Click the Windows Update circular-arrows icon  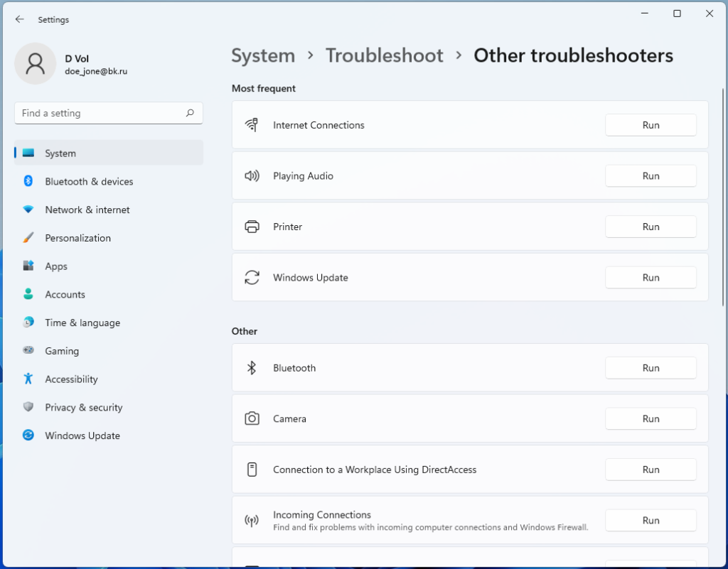(252, 277)
